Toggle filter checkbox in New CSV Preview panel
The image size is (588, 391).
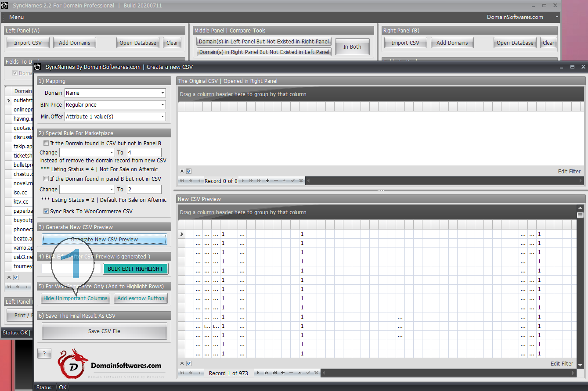tap(189, 363)
